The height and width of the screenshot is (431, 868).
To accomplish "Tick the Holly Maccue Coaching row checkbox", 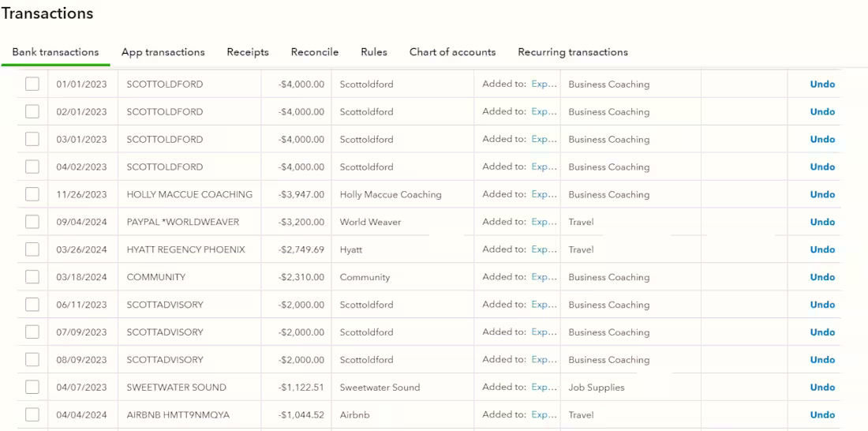I will coord(32,194).
